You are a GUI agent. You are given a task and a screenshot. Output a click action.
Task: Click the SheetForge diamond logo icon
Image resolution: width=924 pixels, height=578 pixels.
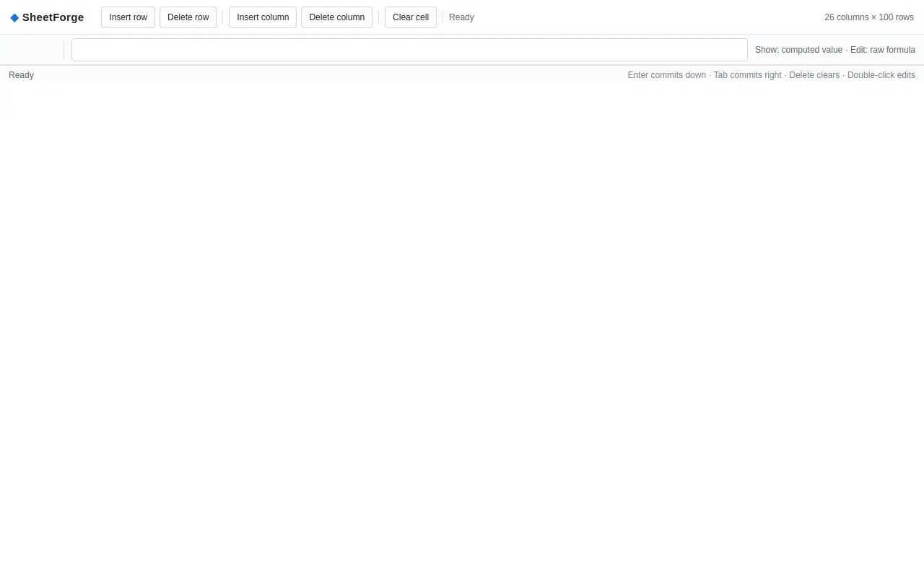click(14, 17)
